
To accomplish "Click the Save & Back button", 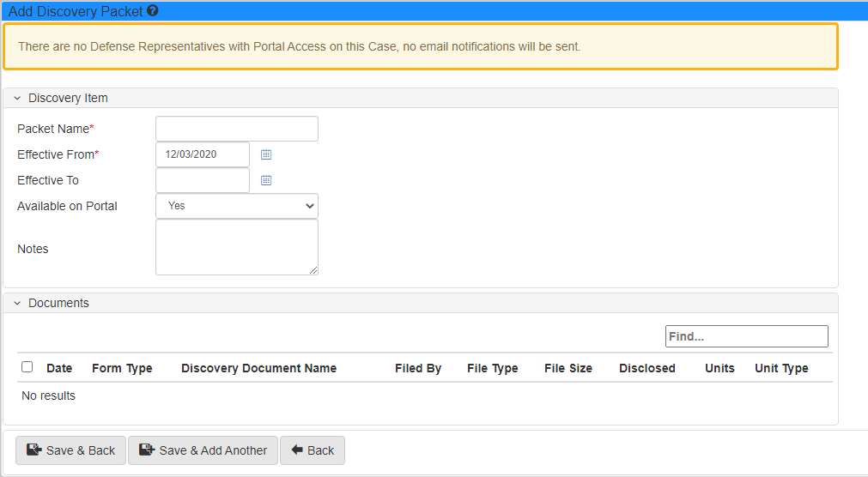I will coord(71,450).
